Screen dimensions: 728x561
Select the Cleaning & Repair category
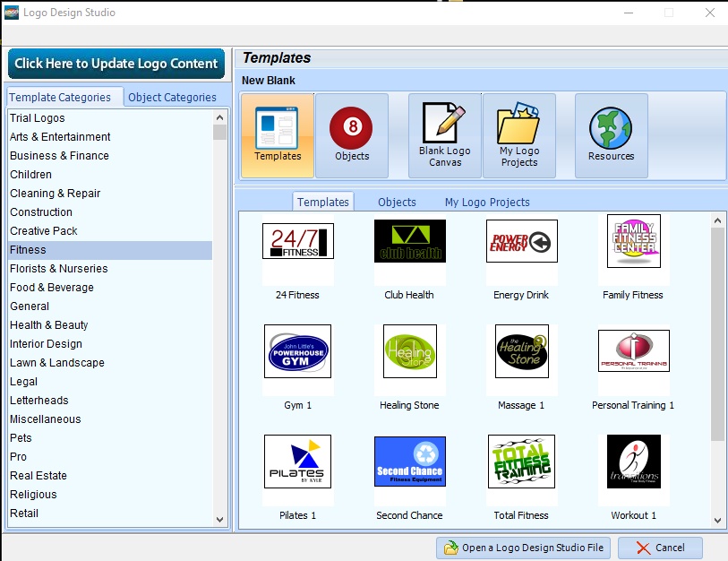pyautogui.click(x=110, y=194)
